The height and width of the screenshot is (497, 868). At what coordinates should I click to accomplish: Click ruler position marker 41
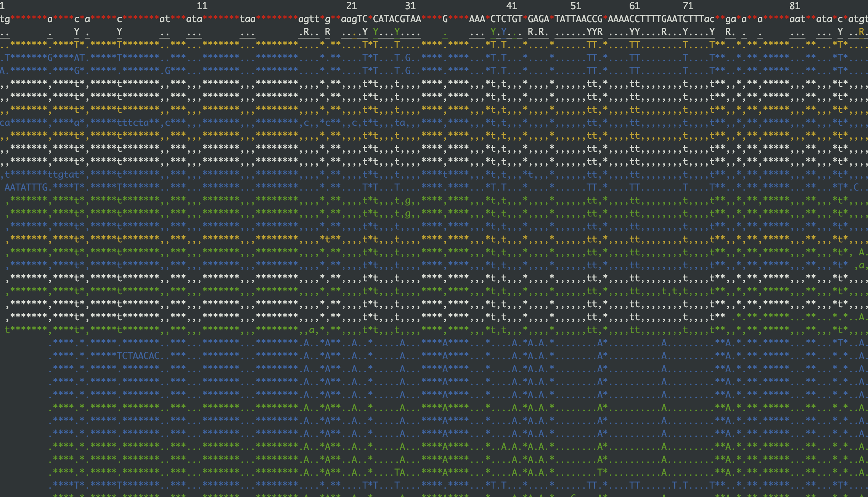(512, 6)
